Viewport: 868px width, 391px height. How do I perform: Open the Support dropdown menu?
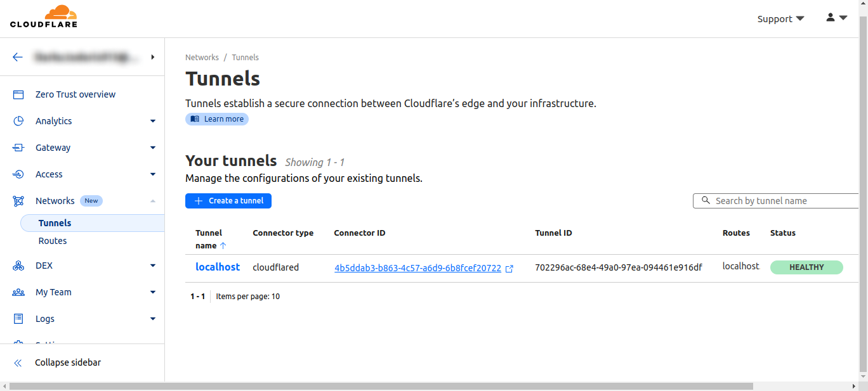780,19
